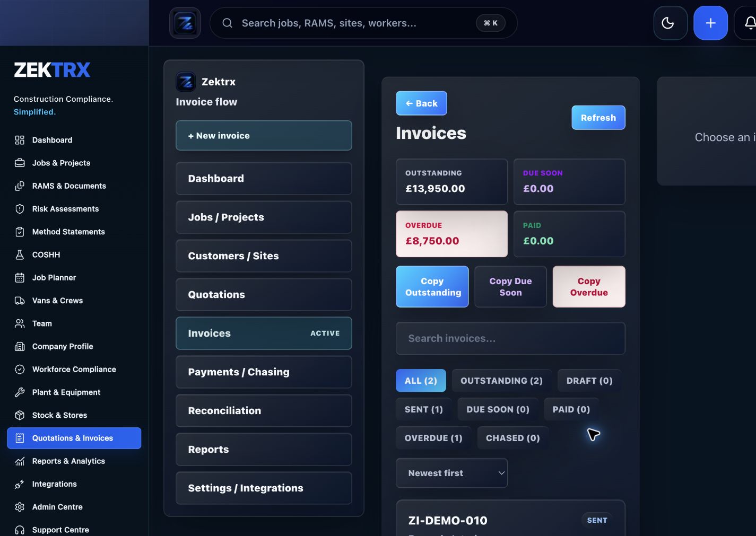Click the Invoices page heading

click(x=431, y=133)
